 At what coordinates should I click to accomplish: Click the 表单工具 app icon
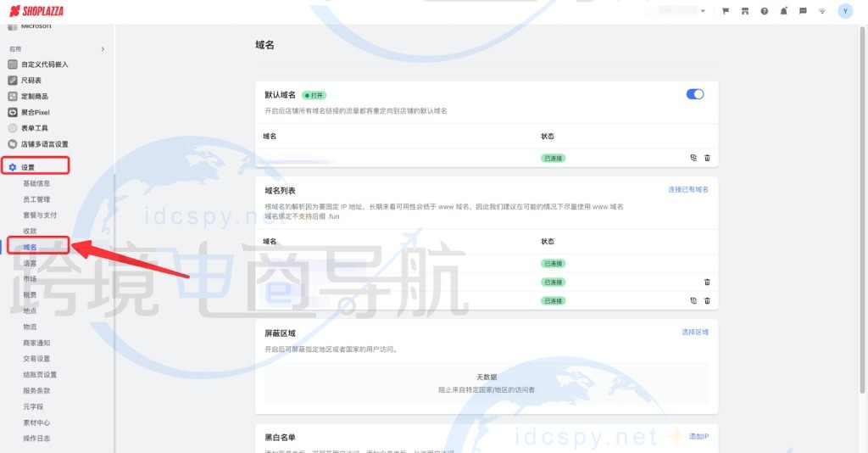tap(12, 128)
